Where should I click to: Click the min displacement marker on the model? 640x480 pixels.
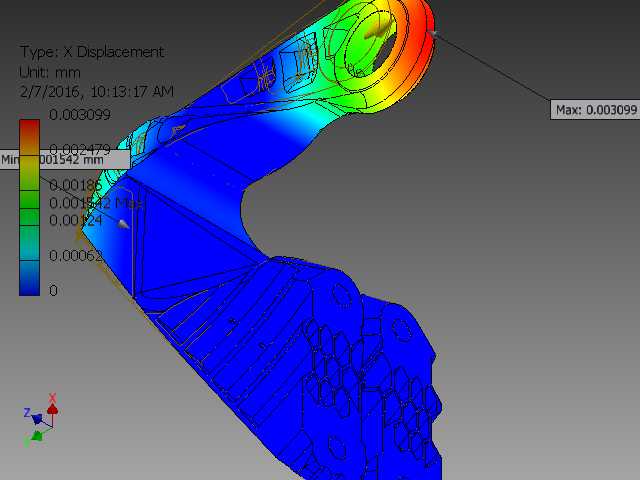[x=123, y=223]
